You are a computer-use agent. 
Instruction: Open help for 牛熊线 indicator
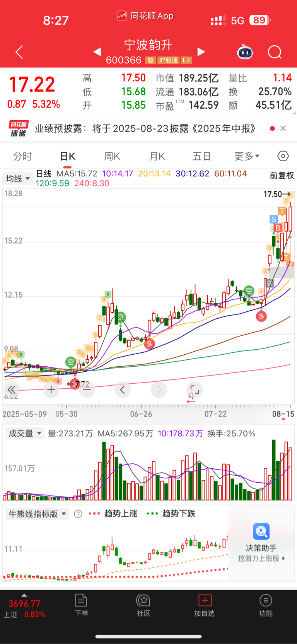(x=78, y=514)
